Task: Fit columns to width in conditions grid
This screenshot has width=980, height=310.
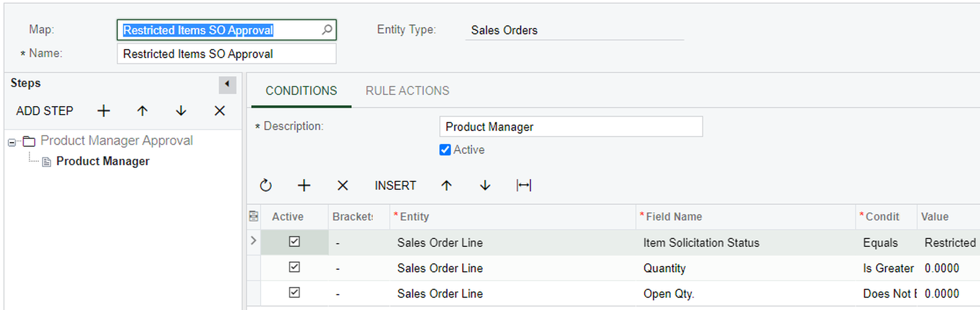Action: 523,185
